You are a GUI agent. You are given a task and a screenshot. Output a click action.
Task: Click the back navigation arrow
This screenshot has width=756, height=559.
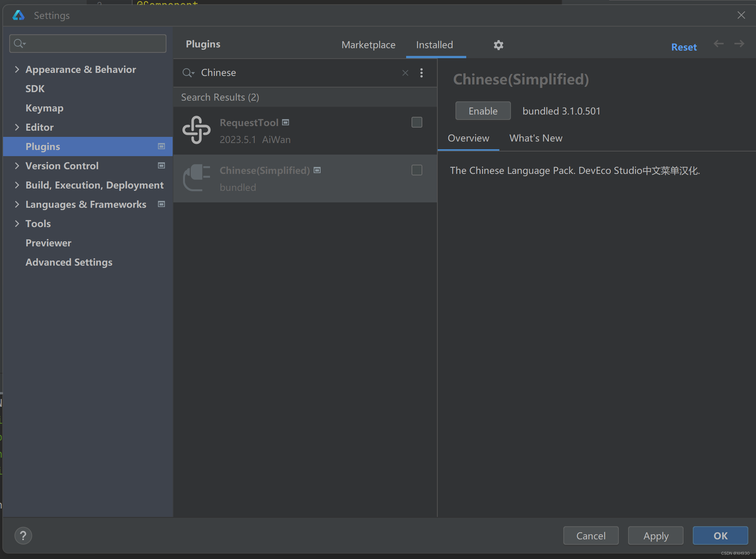718,44
